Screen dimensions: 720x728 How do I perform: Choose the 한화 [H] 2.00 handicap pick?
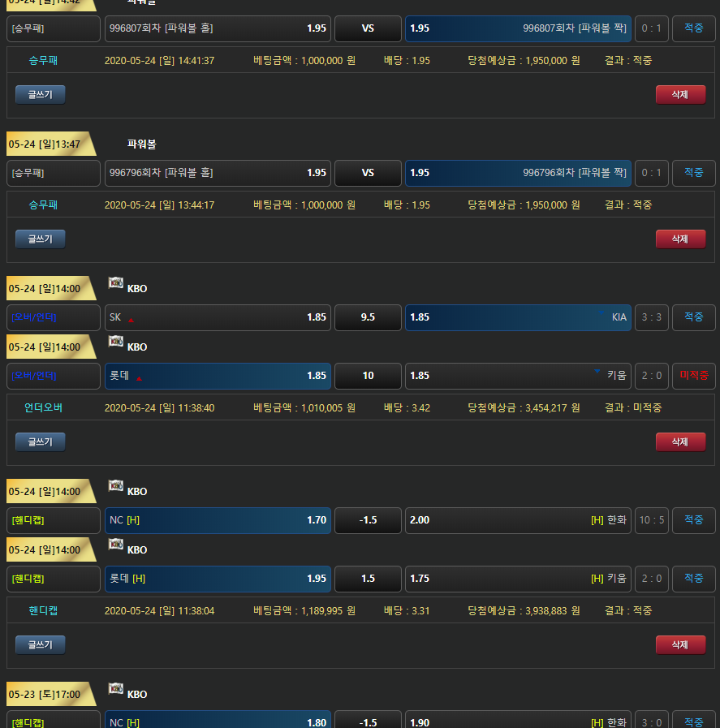click(x=518, y=520)
